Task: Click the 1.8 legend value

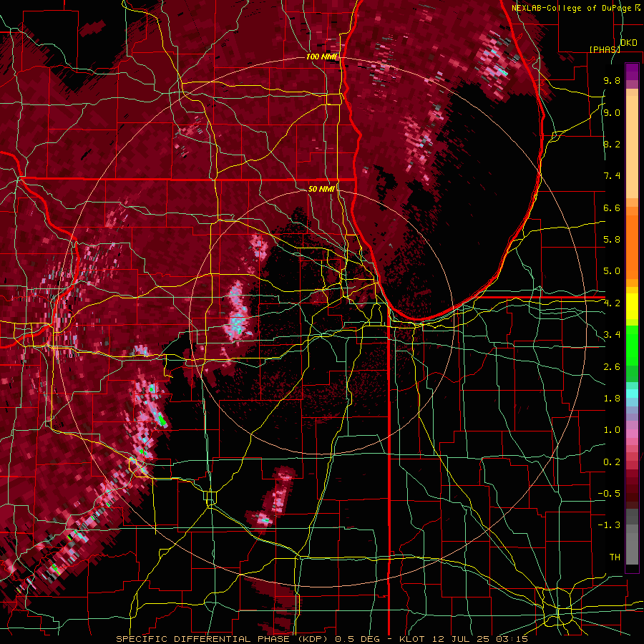Action: point(612,399)
